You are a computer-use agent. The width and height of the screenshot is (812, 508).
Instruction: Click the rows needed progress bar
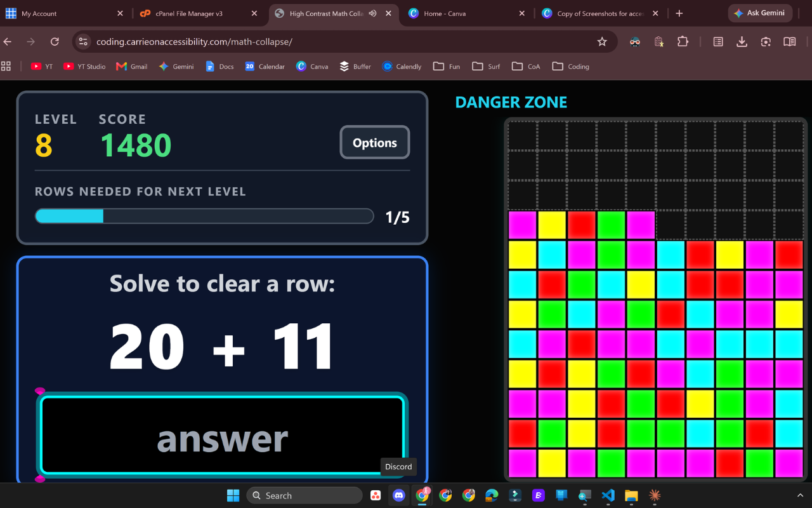(204, 217)
